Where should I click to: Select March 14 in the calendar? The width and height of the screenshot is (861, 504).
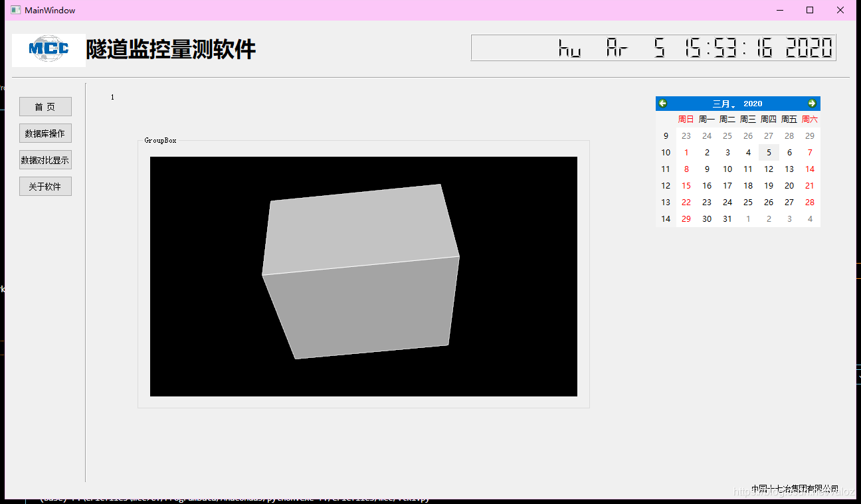click(x=810, y=169)
